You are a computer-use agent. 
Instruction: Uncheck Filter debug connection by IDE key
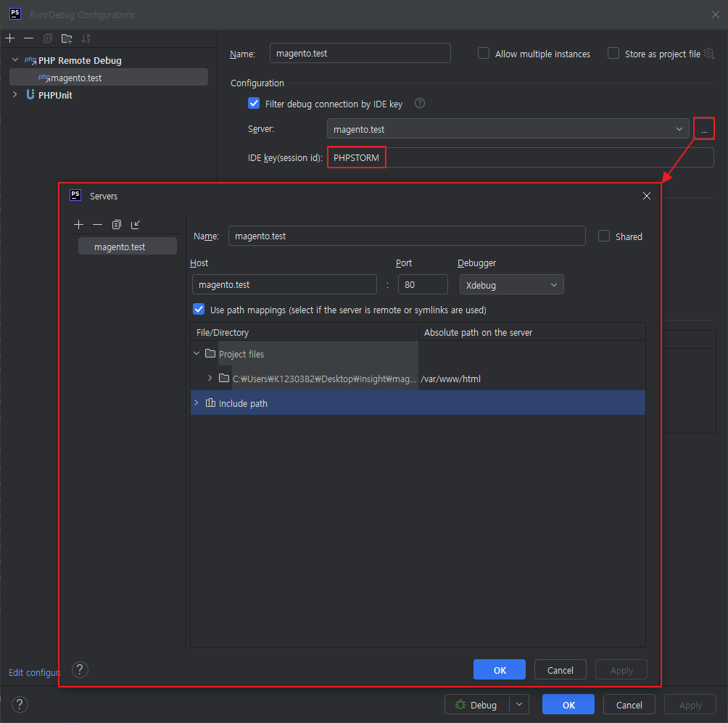point(254,103)
